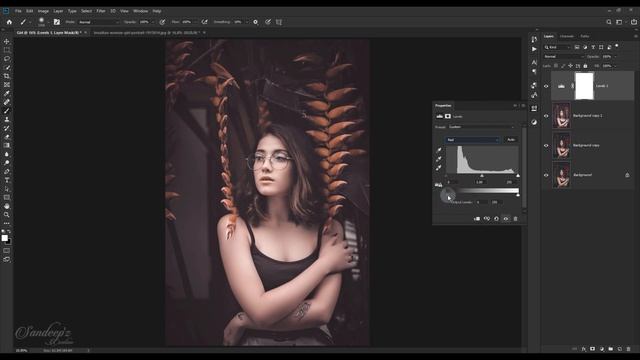Open the File menu
This screenshot has width=640, height=360.
pos(18,11)
